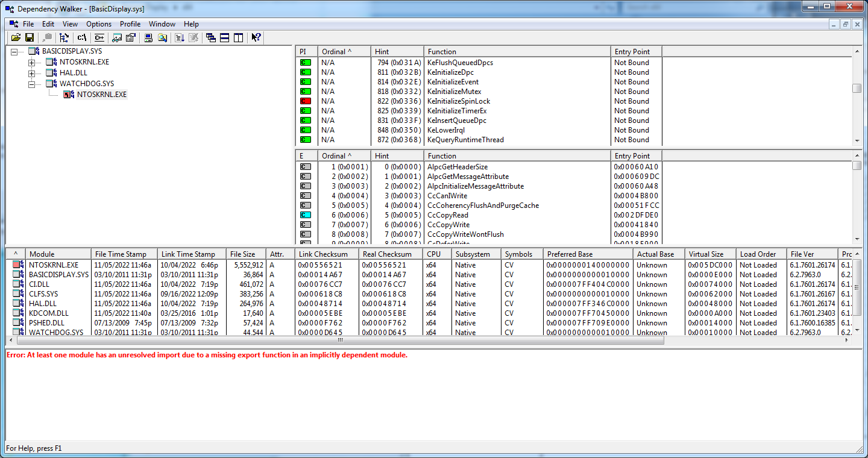Viewport: 868px width, 458px height.
Task: Sort module list by Link Checksum header
Action: pyautogui.click(x=327, y=254)
